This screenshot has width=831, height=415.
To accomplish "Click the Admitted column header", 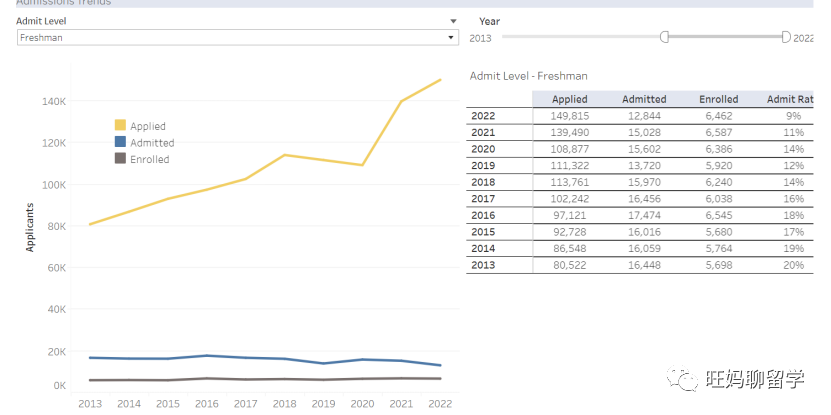I will [x=644, y=99].
